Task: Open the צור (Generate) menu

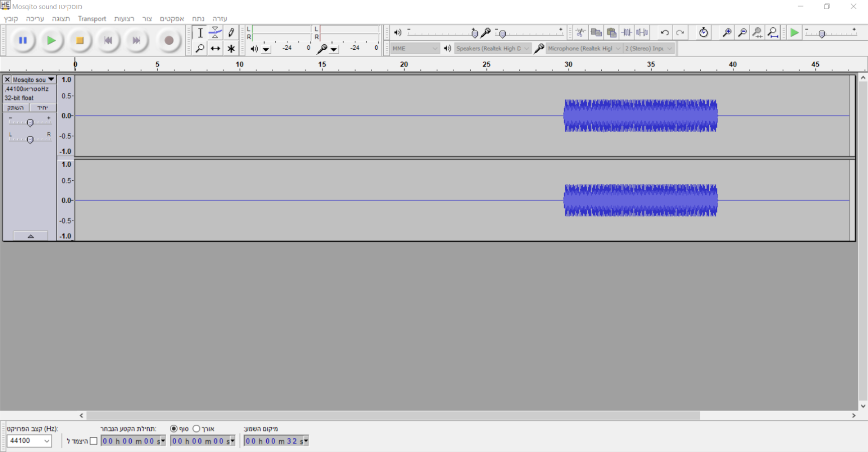Action: (x=147, y=19)
